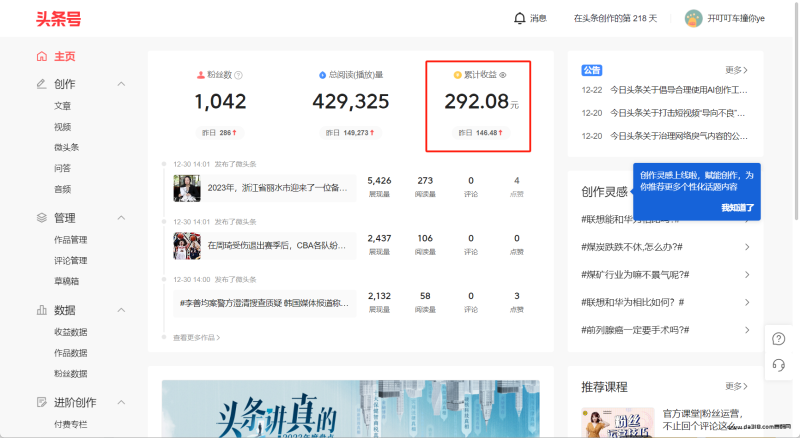Viewport: 800px width, 438px height.
Task: Click the 主页 home icon
Action: tap(42, 56)
